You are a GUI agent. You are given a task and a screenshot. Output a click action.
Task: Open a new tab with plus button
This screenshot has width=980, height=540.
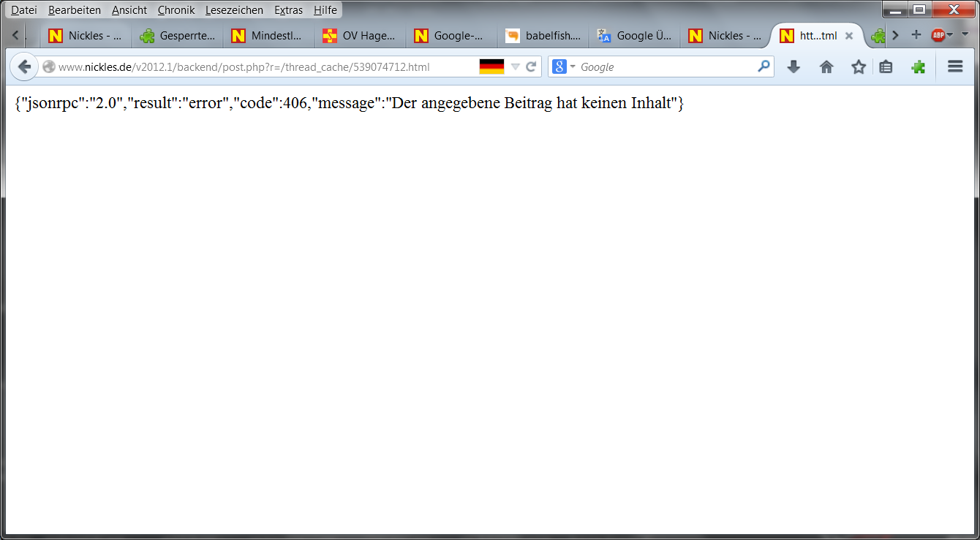pyautogui.click(x=916, y=35)
